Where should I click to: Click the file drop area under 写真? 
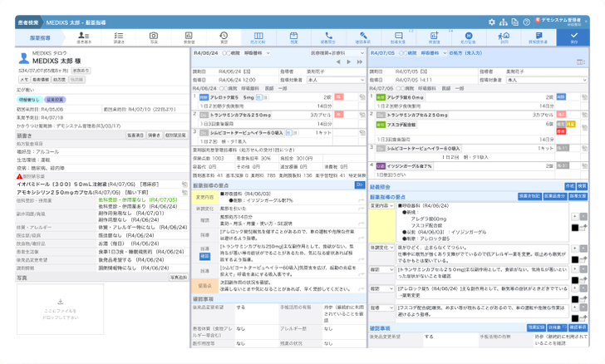click(x=60, y=309)
